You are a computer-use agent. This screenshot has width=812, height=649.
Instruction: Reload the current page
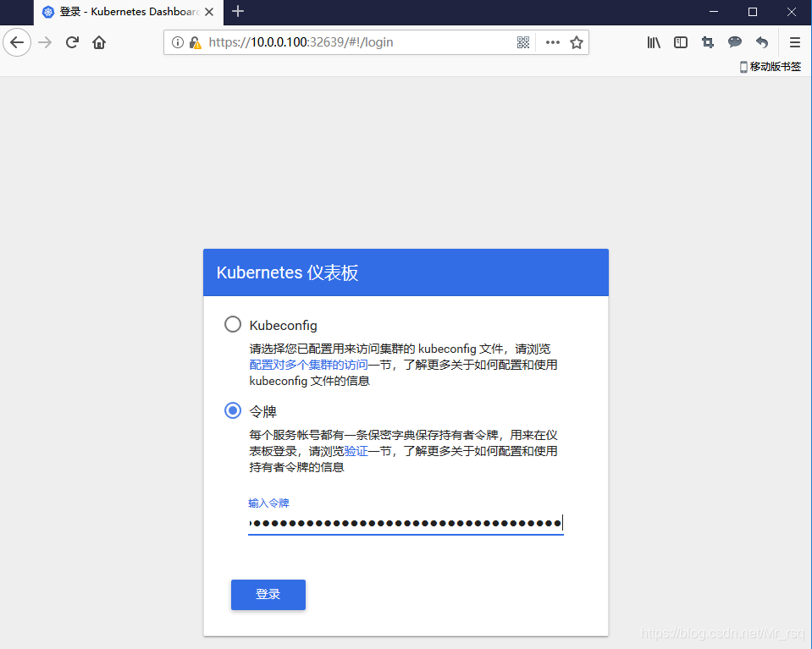click(x=71, y=42)
